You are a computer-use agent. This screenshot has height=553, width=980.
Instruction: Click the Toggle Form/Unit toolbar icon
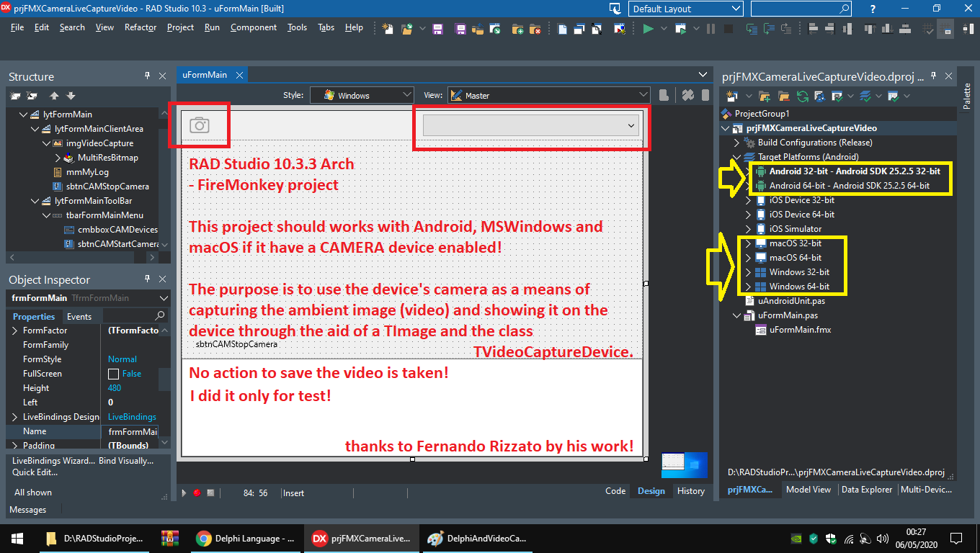pyautogui.click(x=598, y=30)
